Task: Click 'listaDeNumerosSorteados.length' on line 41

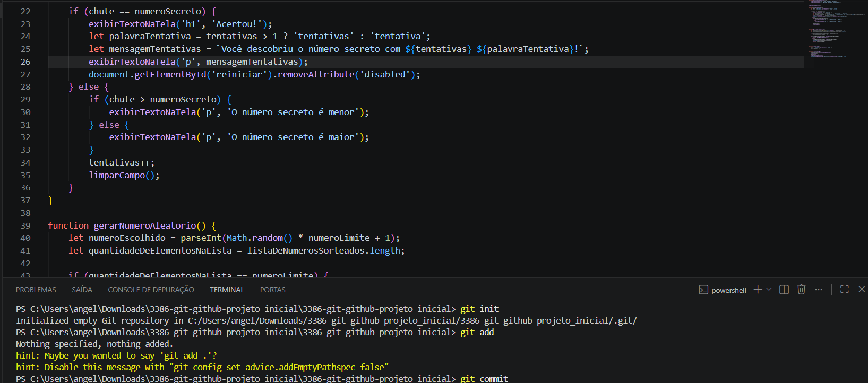Action: [323, 250]
